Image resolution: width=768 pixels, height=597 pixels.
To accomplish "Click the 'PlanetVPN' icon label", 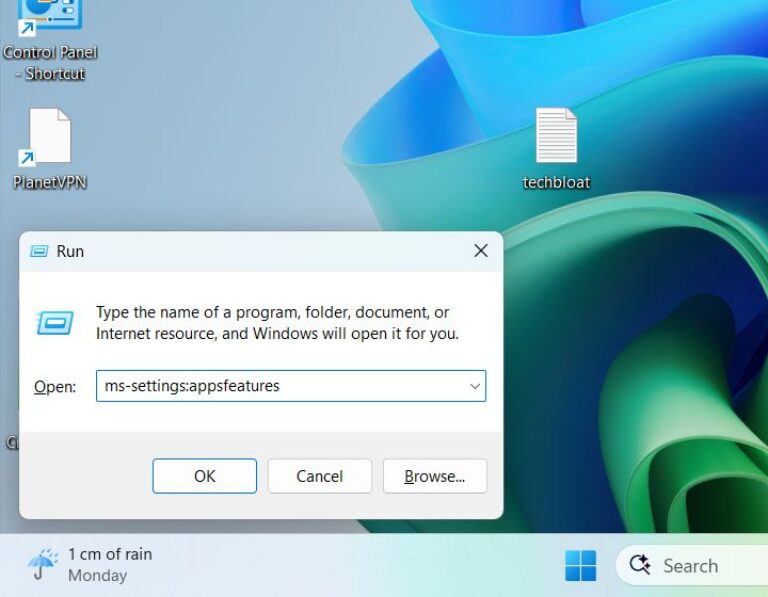I will 49,182.
